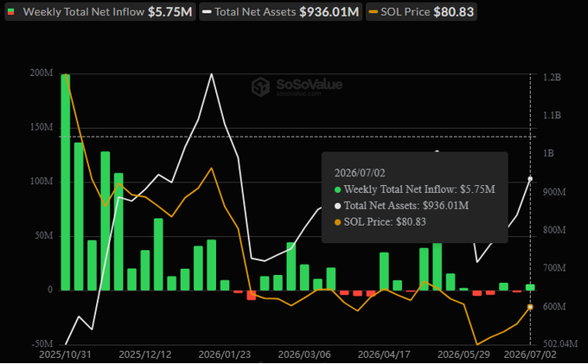Select the last green inflow bar for 2026/07/02
588x364 pixels.
click(x=530, y=288)
